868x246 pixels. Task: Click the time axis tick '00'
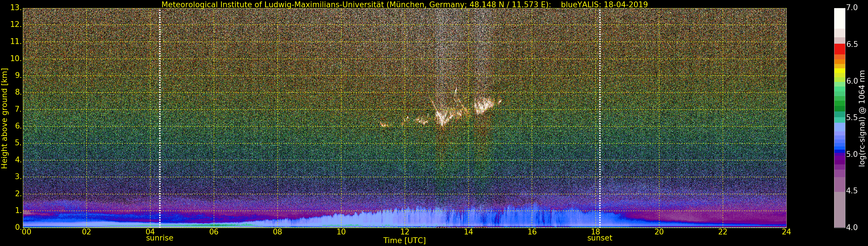(x=27, y=232)
